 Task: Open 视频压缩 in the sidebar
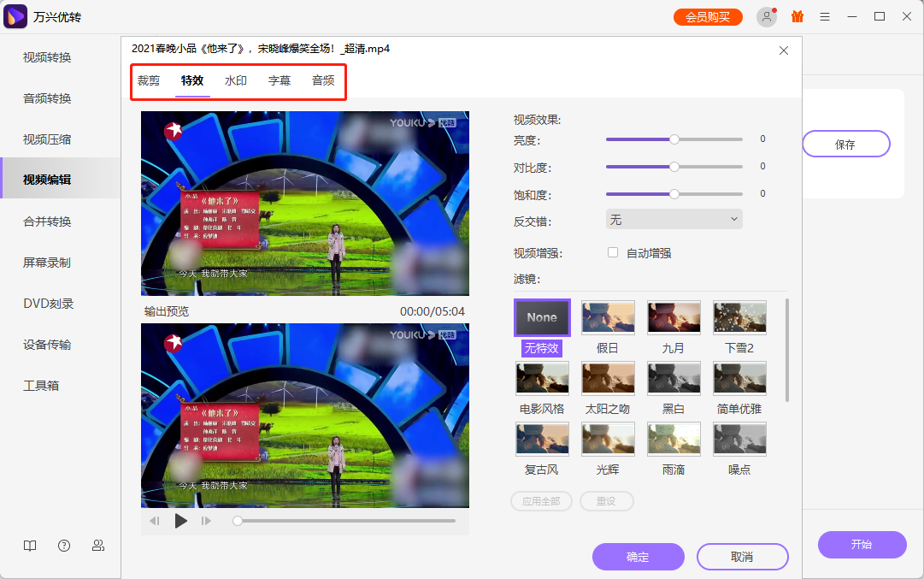pos(47,139)
